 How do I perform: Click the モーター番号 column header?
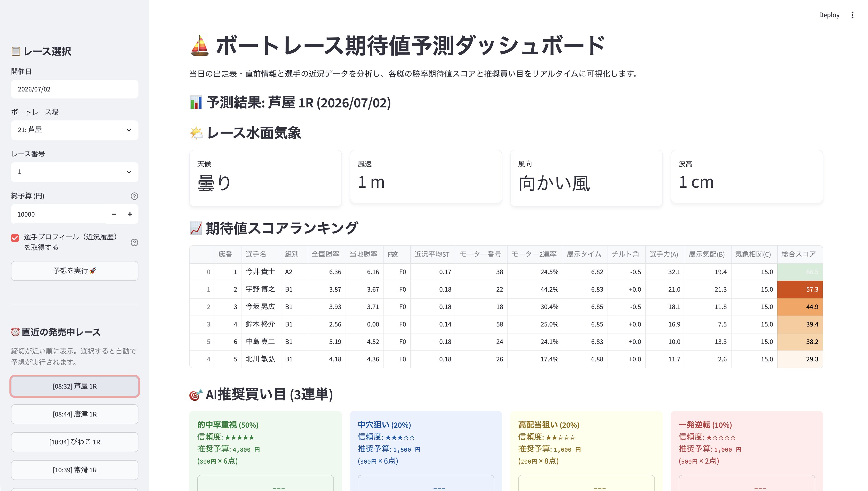[482, 254]
